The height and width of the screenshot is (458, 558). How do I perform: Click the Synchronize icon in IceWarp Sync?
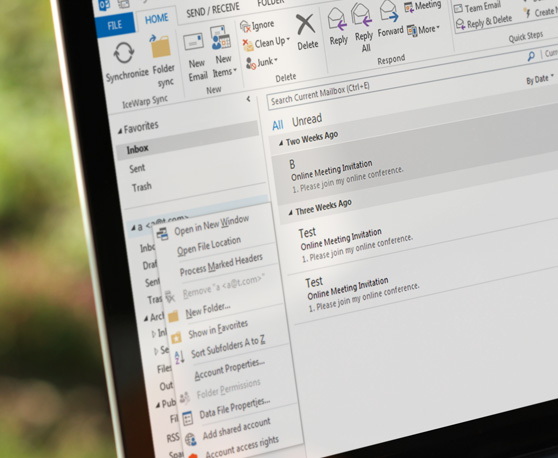(x=124, y=54)
